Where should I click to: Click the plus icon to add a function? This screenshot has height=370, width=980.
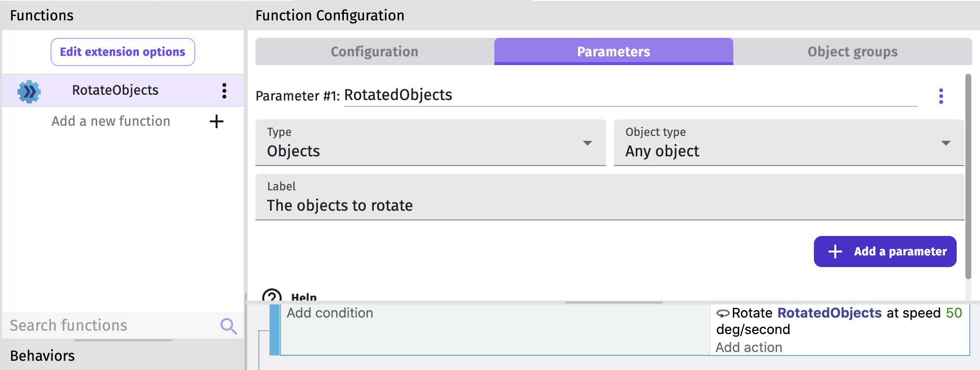216,121
